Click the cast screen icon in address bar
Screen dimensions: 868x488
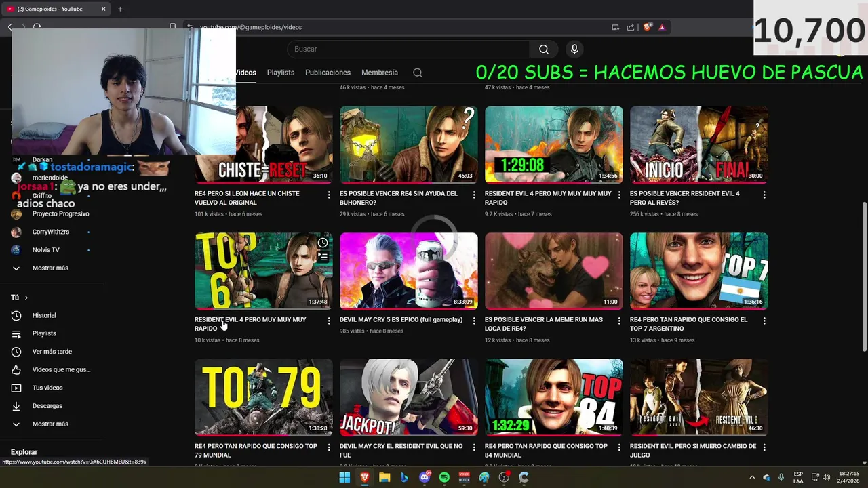(615, 27)
